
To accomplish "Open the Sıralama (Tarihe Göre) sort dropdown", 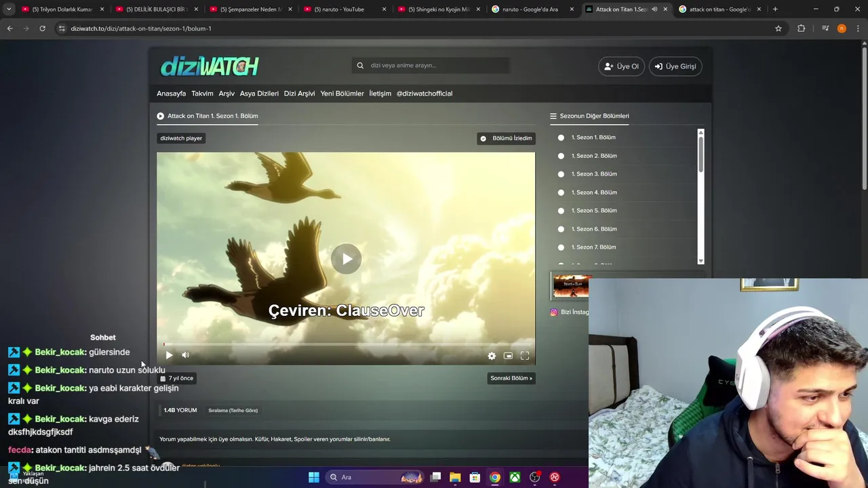I will [x=233, y=411].
